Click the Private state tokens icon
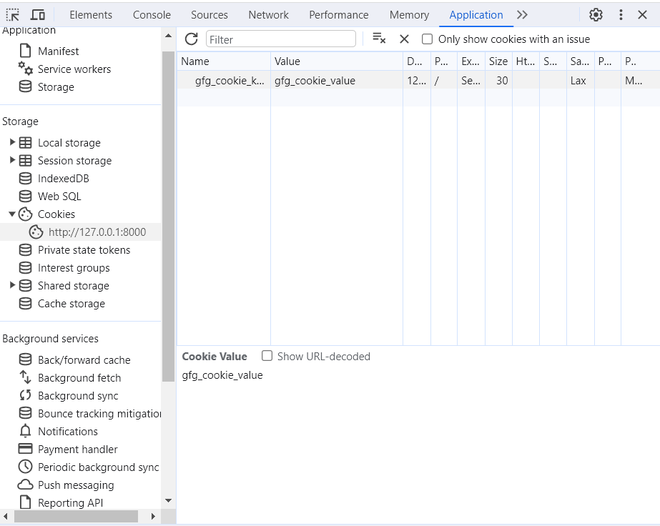The image size is (660, 526). [x=25, y=250]
